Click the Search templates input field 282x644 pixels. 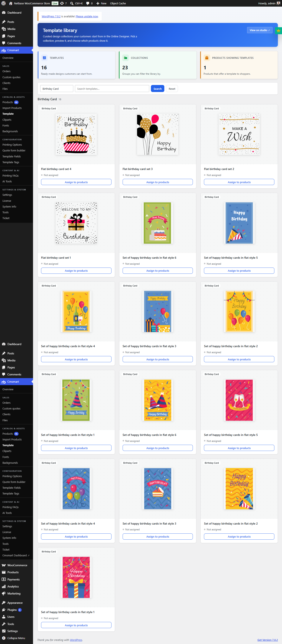pyautogui.click(x=112, y=88)
